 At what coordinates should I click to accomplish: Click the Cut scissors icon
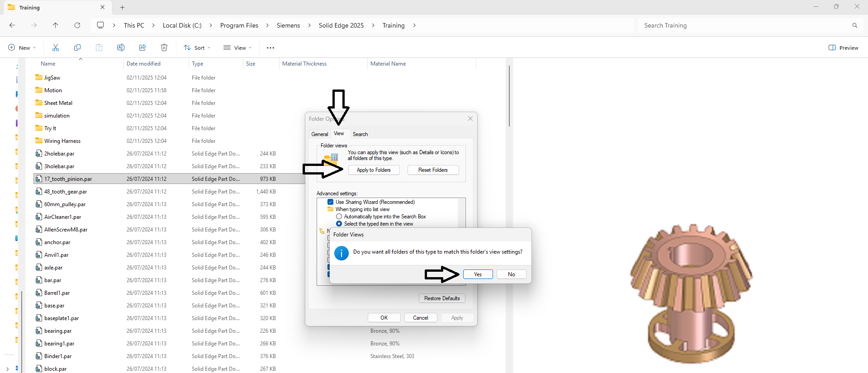[x=56, y=47]
